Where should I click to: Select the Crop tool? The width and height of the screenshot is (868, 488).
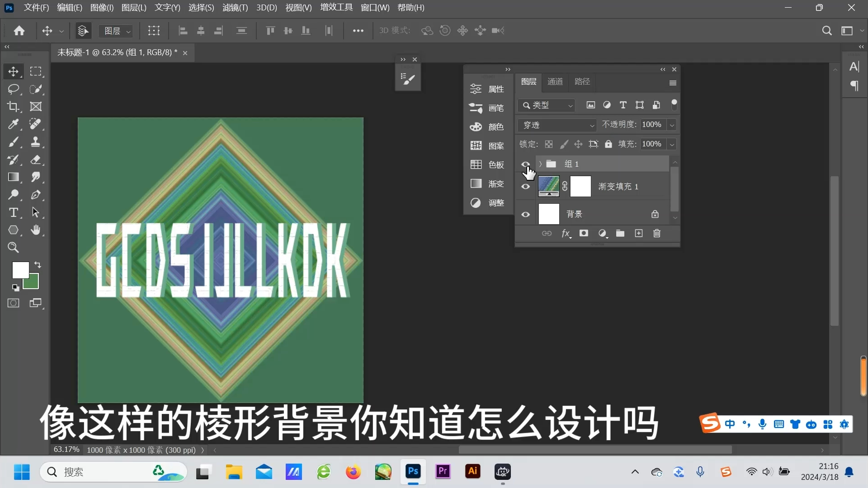(x=14, y=107)
